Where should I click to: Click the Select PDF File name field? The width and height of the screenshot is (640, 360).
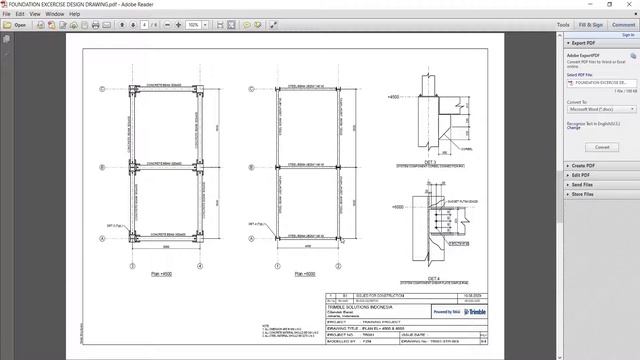pos(602,83)
